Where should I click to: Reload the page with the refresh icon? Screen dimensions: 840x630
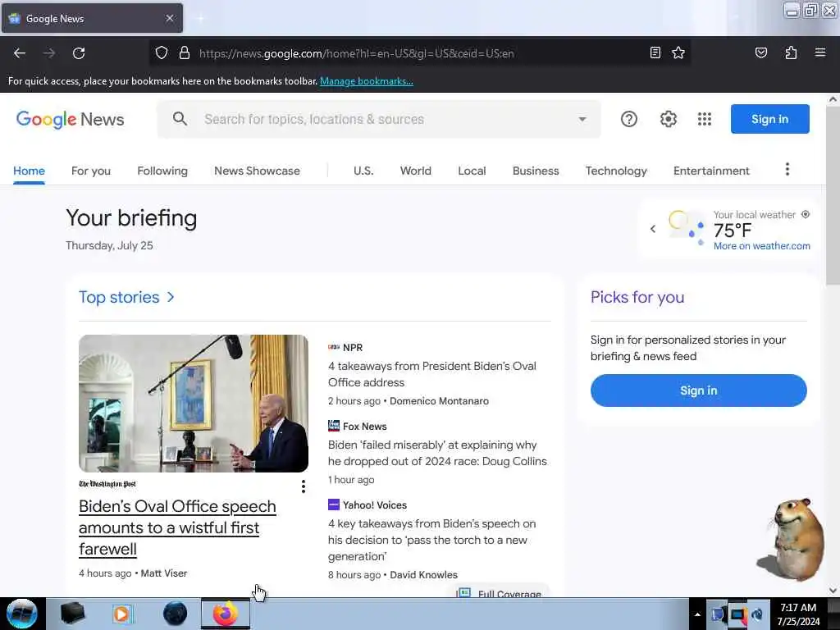click(x=79, y=53)
